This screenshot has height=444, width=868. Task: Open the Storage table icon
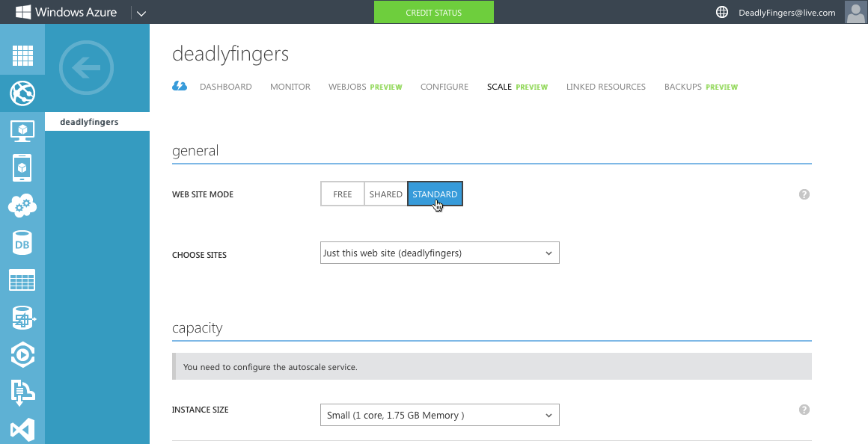[22, 280]
